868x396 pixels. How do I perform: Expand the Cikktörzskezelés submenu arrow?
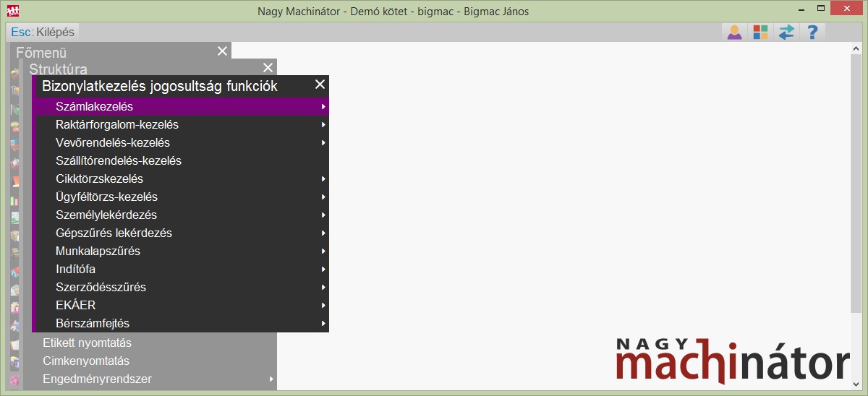pos(324,179)
